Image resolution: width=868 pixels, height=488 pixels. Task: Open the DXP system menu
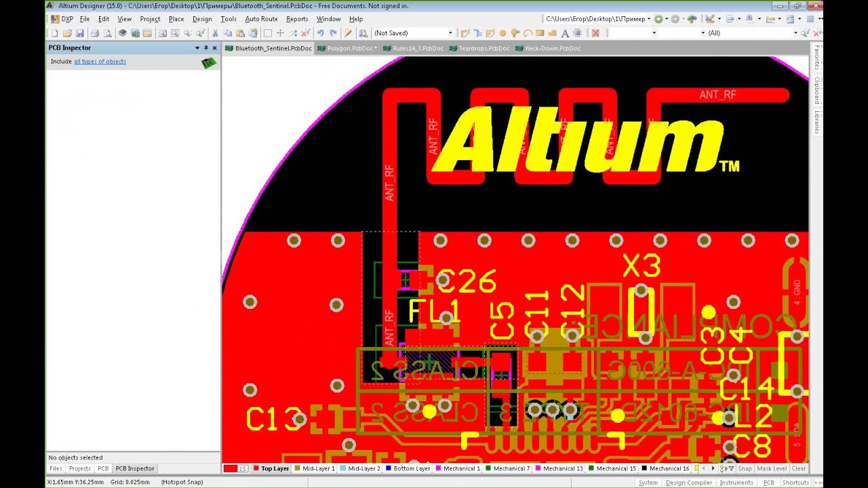point(62,19)
